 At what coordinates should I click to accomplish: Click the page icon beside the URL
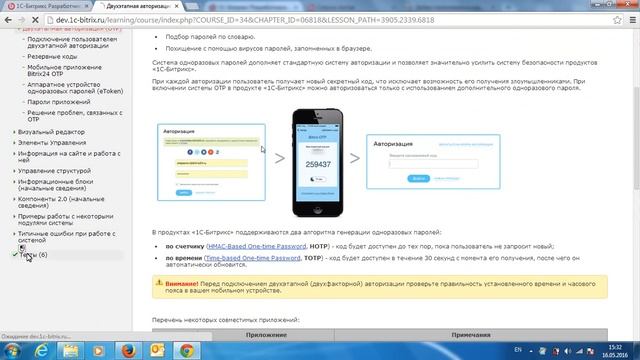(50, 20)
